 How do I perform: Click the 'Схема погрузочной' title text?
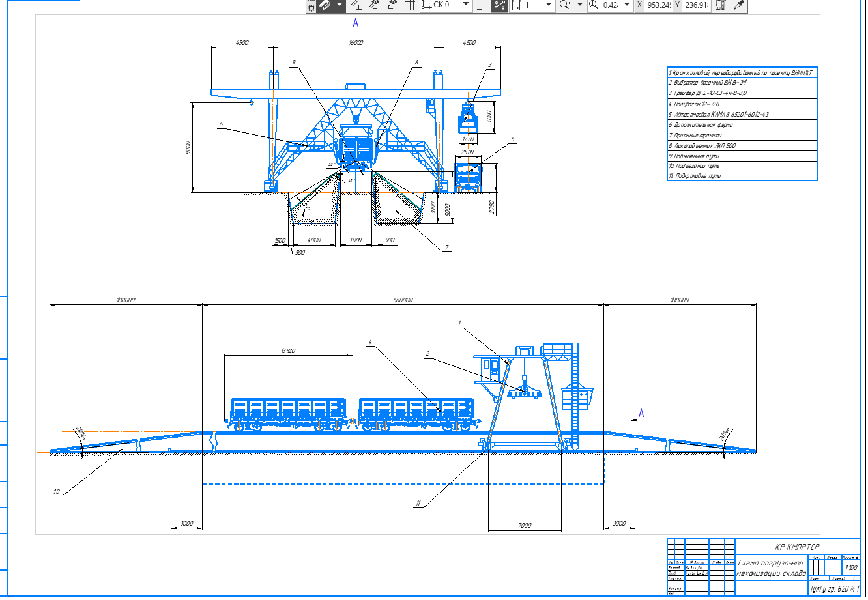771,562
